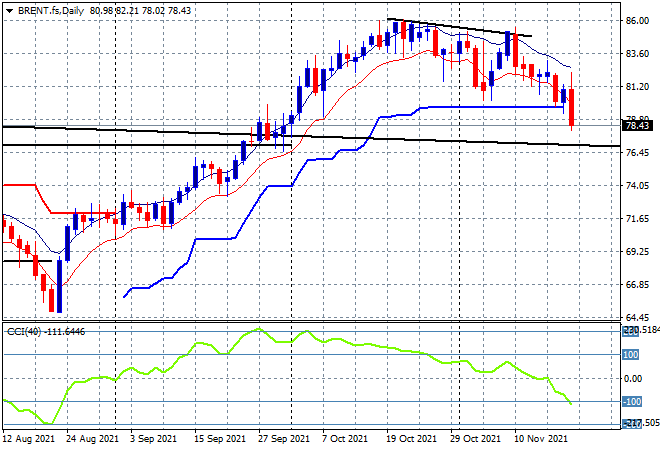Click the 71.65 price axis label

(637, 218)
